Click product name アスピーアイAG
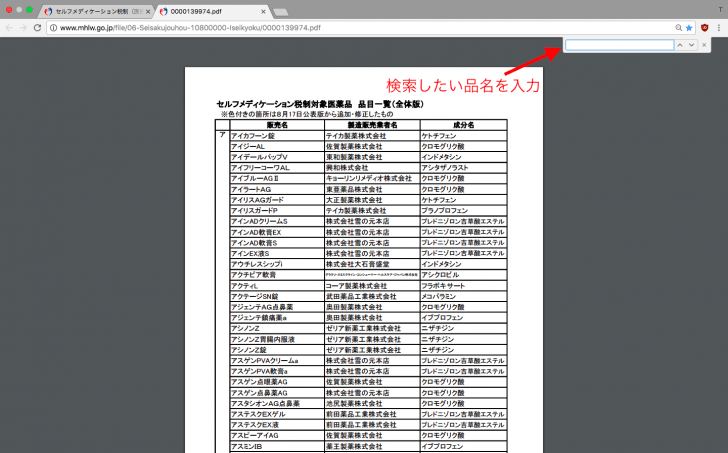Image resolution: width=728 pixels, height=453 pixels. (x=255, y=436)
